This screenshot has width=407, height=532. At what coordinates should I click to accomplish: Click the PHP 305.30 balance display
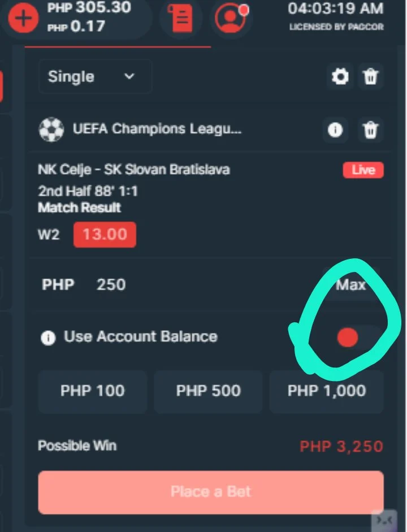[x=89, y=7]
